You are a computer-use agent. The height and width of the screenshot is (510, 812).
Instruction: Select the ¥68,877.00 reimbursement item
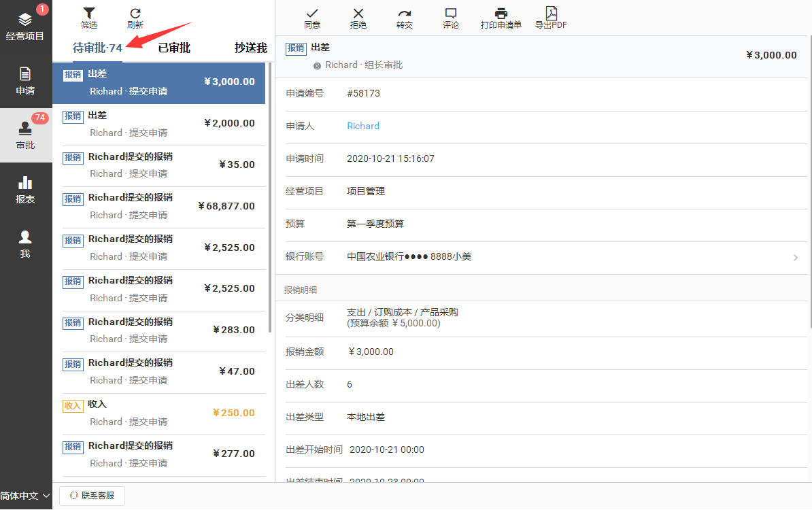[163, 206]
